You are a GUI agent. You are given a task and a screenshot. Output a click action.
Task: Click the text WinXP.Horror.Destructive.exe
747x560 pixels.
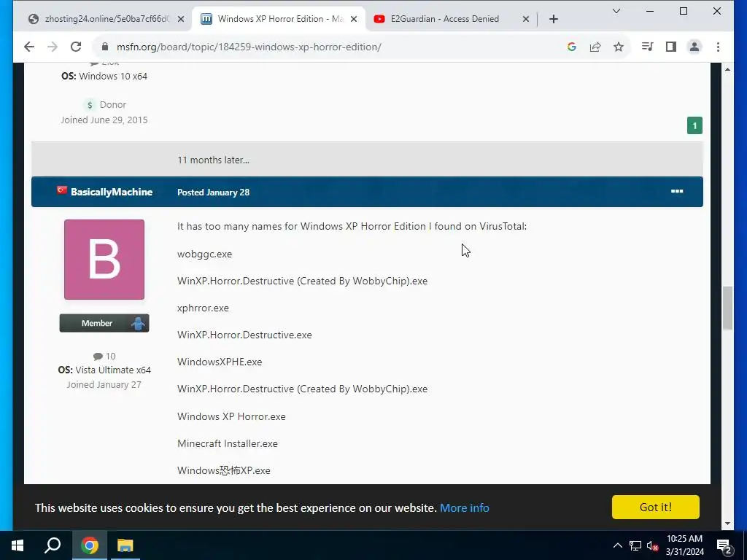click(x=244, y=335)
